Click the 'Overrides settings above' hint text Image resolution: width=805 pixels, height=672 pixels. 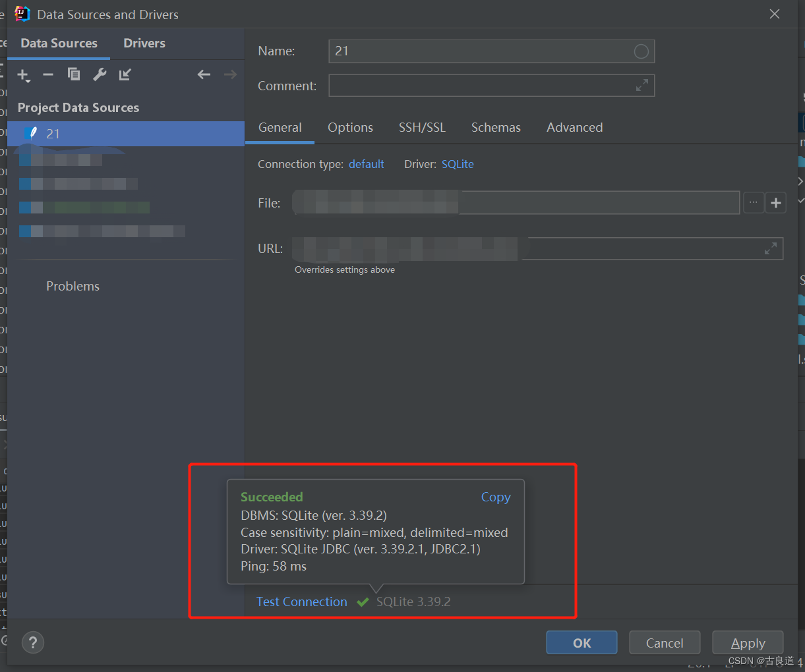(x=345, y=270)
